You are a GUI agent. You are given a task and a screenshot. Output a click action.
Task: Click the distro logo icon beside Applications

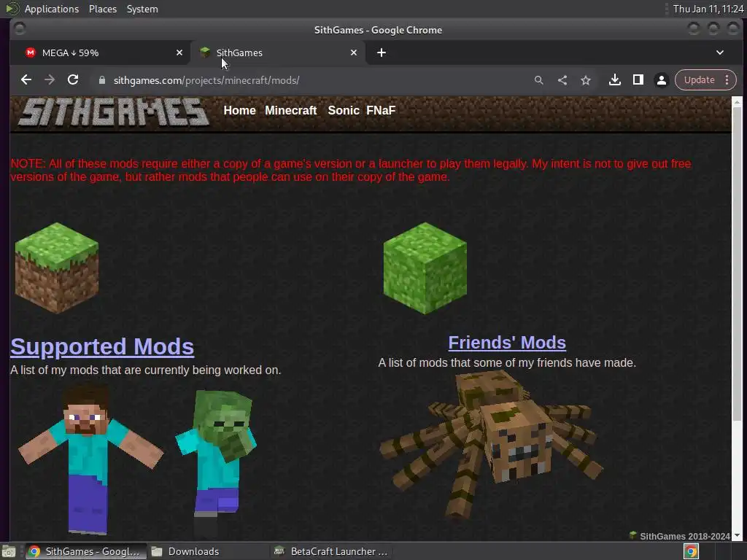[12, 9]
